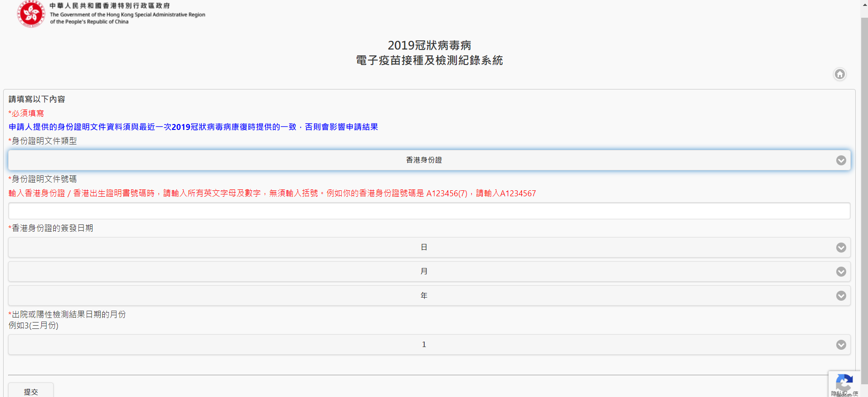The height and width of the screenshot is (397, 868).
Task: Click the arrow icon on 年 selector
Action: (x=841, y=296)
